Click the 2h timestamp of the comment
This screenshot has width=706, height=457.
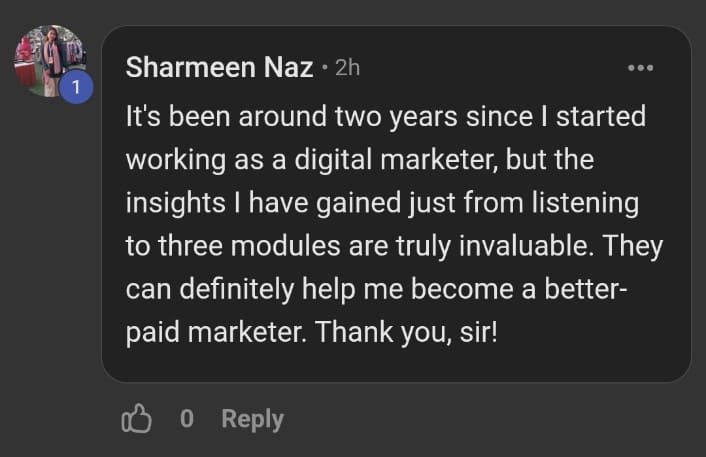tap(347, 69)
